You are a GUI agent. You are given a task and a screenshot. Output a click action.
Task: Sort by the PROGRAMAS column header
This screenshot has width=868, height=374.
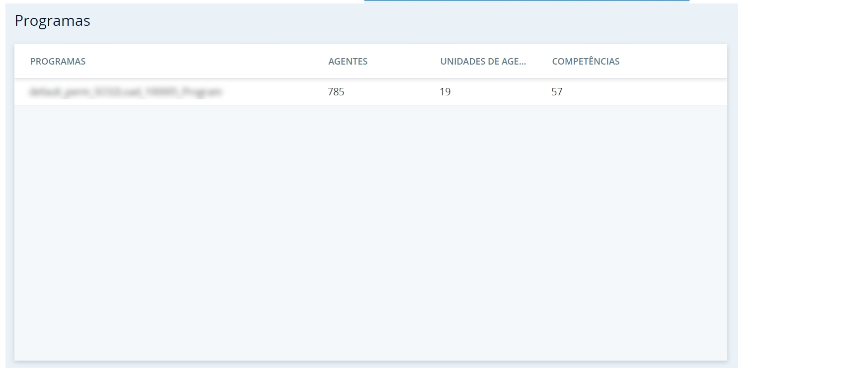click(x=58, y=62)
